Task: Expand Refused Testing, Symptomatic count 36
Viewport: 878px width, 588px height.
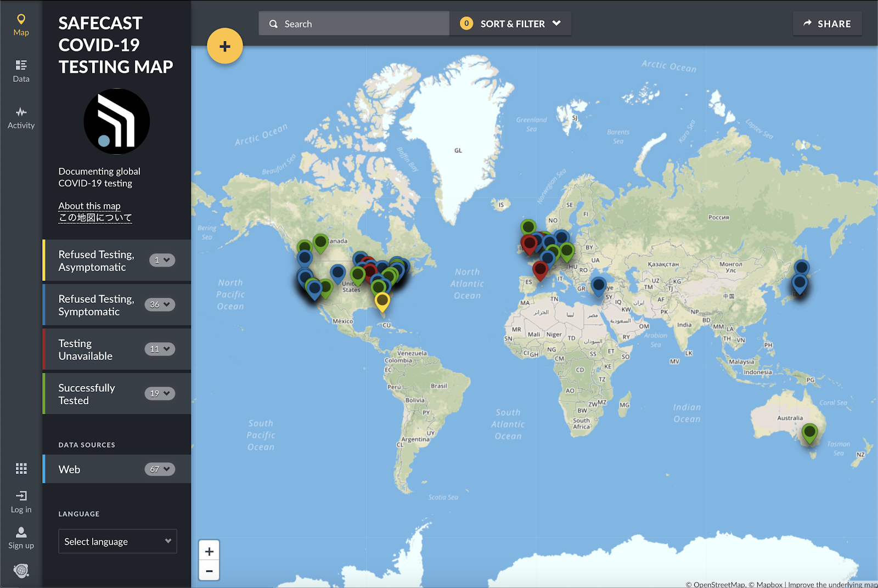Action: pyautogui.click(x=160, y=304)
